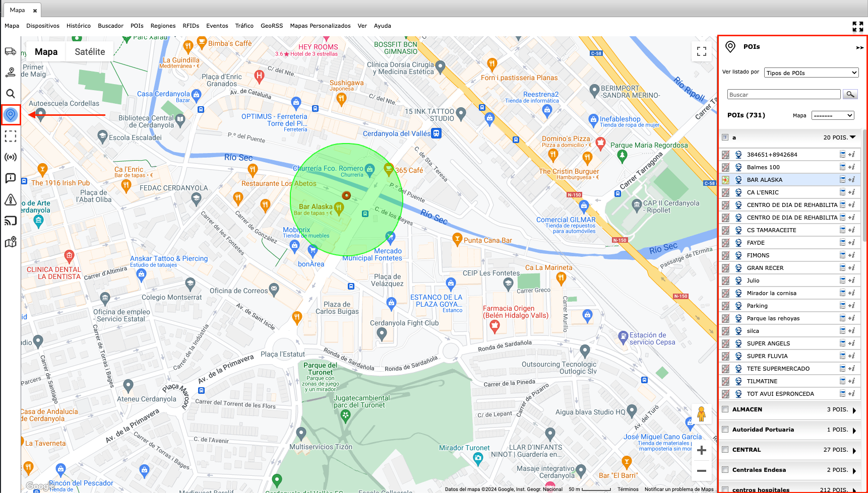Open the warning triangle icon in the sidebar
The height and width of the screenshot is (493, 868).
[11, 200]
